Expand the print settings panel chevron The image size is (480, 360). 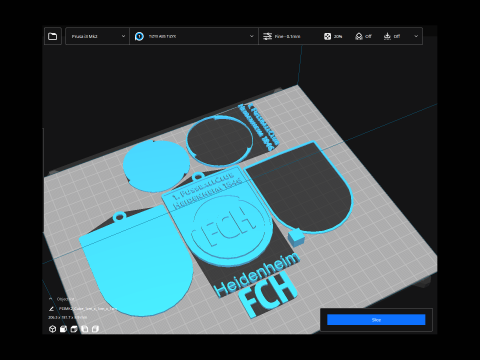pos(416,36)
